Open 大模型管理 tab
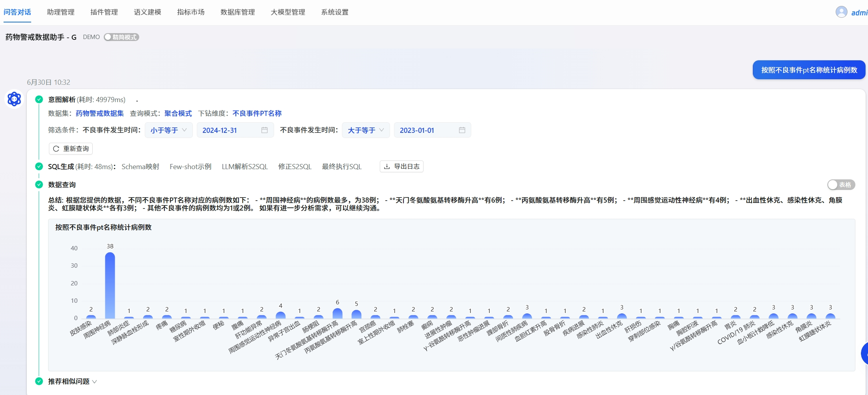868x395 pixels. coord(288,12)
